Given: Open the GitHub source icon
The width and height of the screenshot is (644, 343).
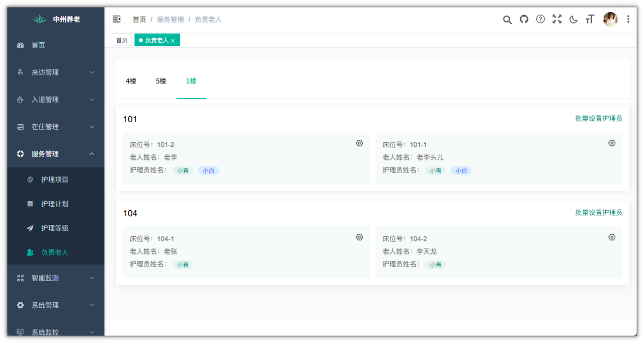Looking at the screenshot, I should 524,19.
